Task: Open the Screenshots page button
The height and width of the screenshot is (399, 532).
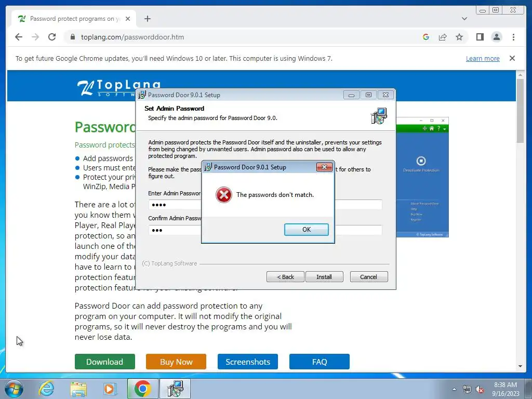Action: 248,362
